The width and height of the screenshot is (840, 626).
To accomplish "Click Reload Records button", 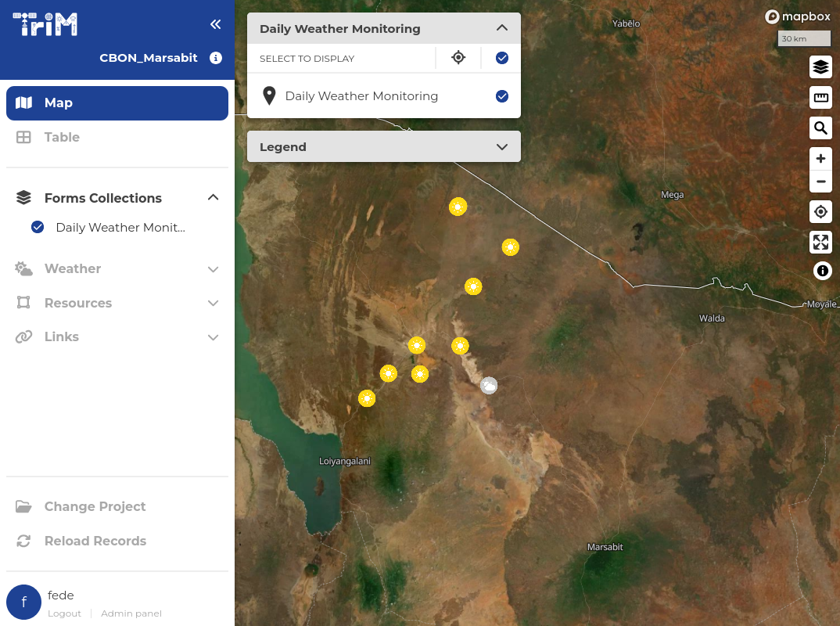I will [x=95, y=541].
